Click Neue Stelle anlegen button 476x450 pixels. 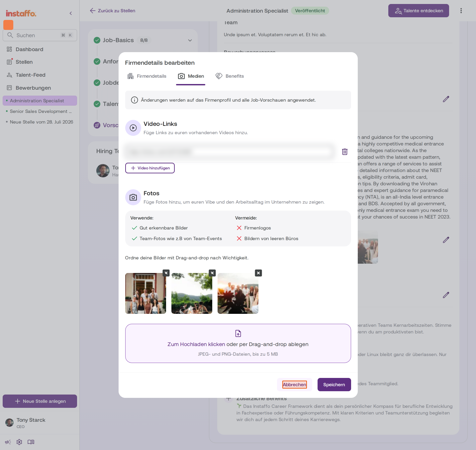pyautogui.click(x=40, y=401)
